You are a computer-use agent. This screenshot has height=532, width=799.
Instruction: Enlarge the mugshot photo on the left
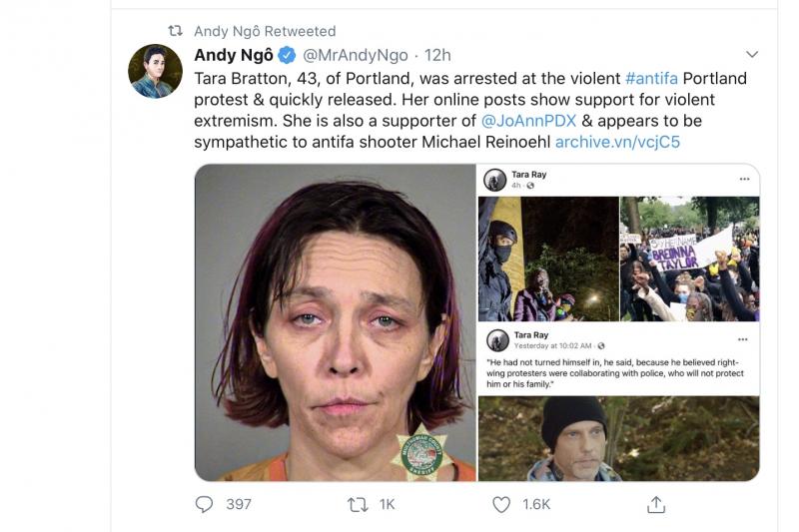(335, 322)
